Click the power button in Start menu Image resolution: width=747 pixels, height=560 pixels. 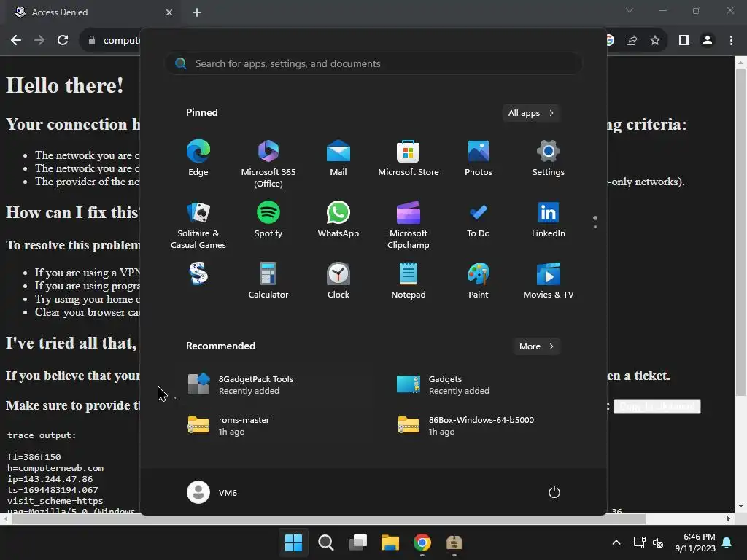tap(554, 492)
